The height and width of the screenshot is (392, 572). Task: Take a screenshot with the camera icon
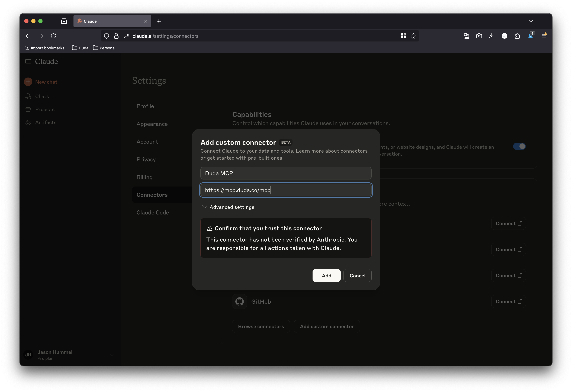point(479,36)
